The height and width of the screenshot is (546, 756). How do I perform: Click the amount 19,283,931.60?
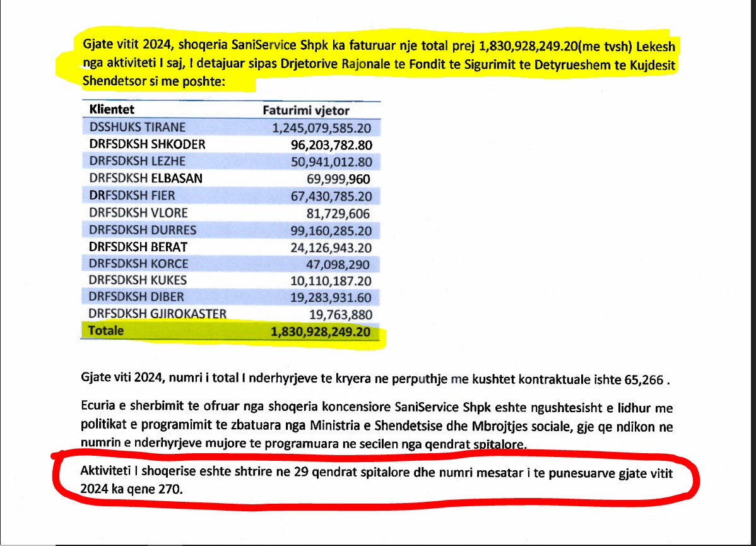[331, 298]
